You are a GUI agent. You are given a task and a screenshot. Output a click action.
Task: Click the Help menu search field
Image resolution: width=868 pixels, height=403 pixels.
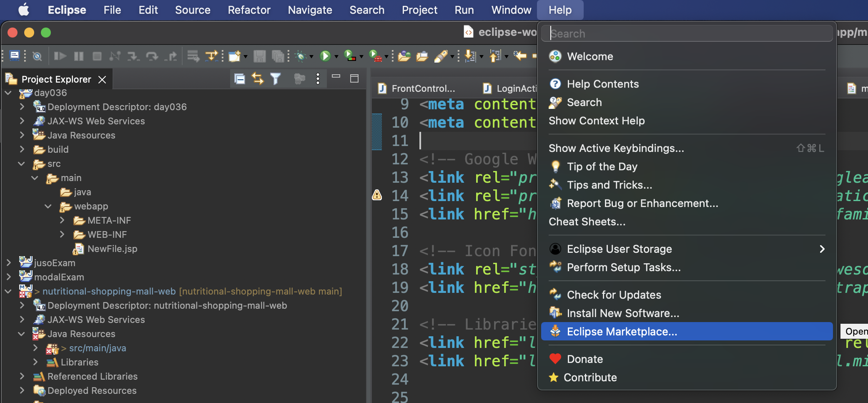pyautogui.click(x=687, y=33)
